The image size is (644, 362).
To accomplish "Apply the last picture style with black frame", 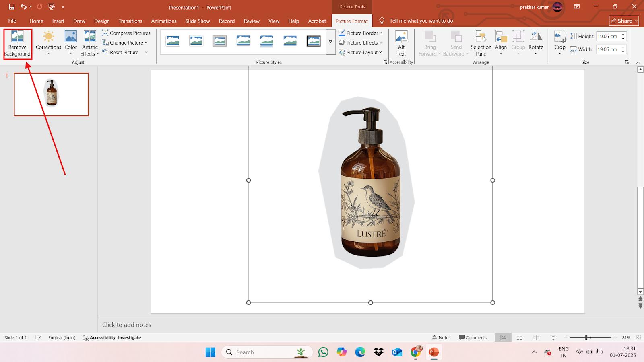I will [314, 41].
